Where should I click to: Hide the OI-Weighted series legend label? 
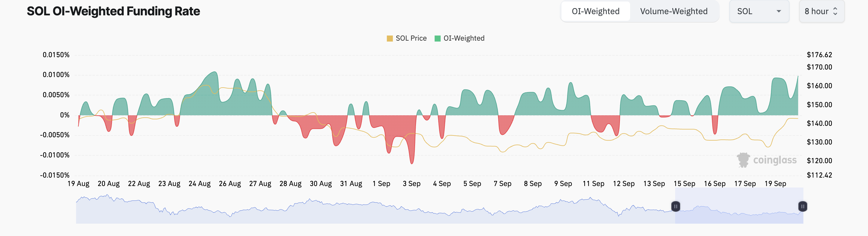tap(464, 39)
